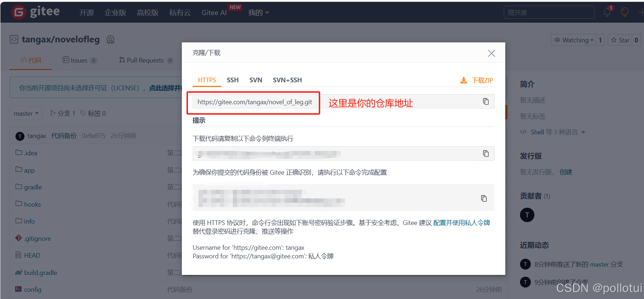
Task: Select the SSH tab
Action: [233, 80]
